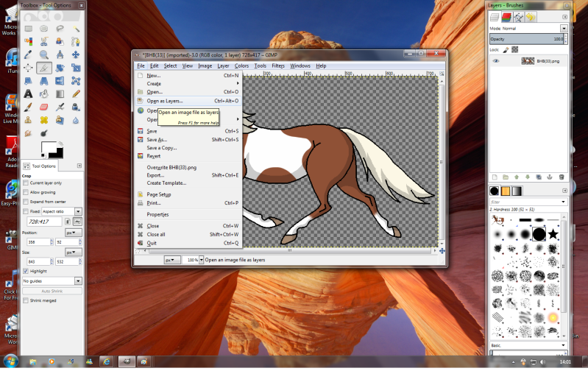The height and width of the screenshot is (371, 588).
Task: Select the Ellipse Select tool
Action: [x=44, y=29]
